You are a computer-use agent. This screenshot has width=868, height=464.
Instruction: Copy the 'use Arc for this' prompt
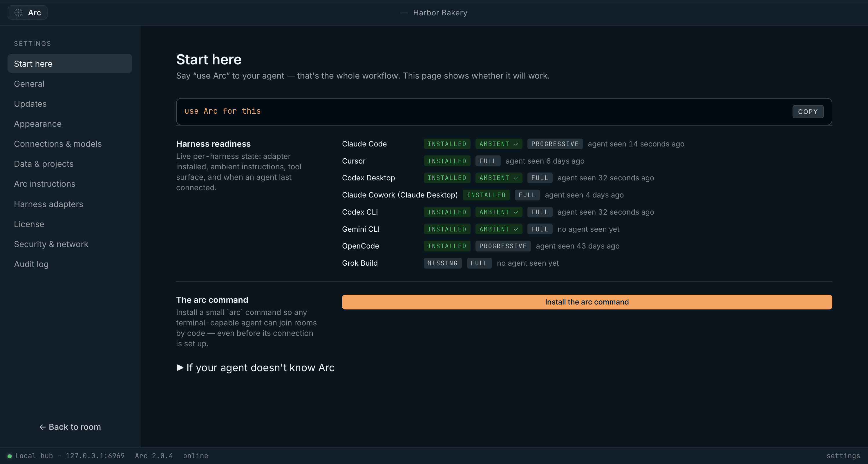(808, 112)
